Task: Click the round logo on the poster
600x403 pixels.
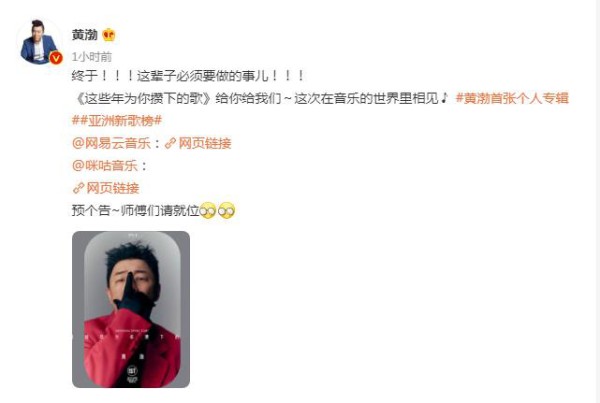Action: [x=132, y=371]
